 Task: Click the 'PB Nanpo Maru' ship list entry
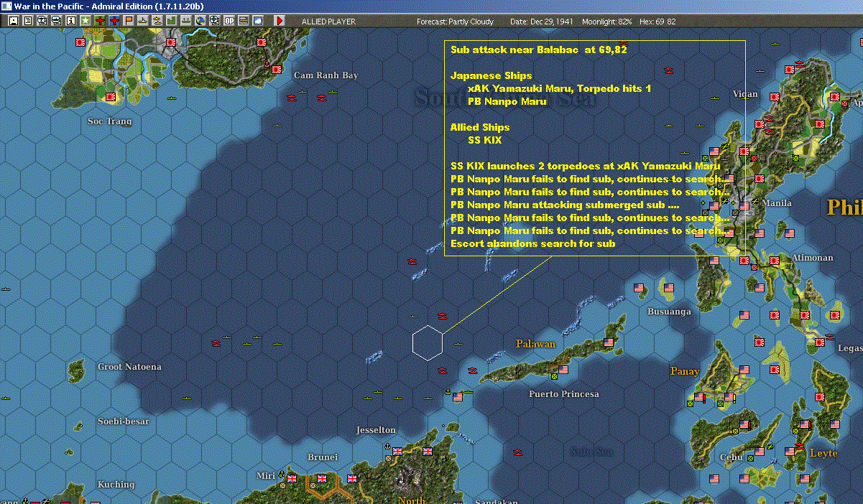tap(507, 101)
